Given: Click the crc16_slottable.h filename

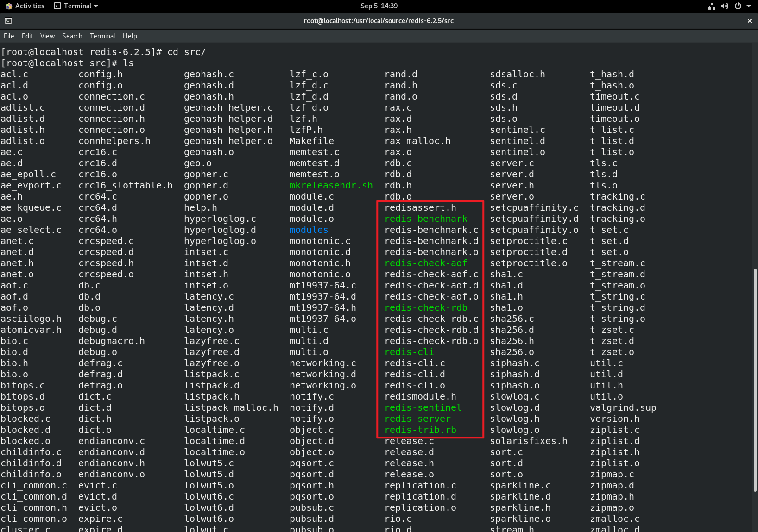Looking at the screenshot, I should [126, 185].
